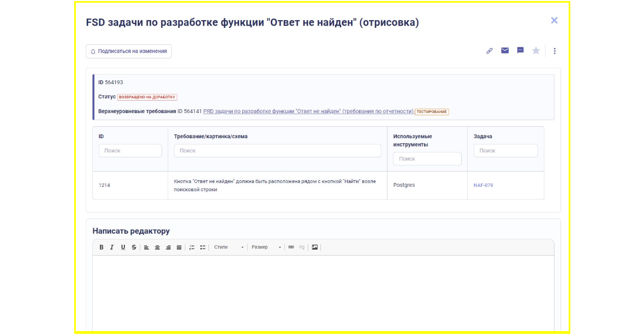This screenshot has width=644, height=336.
Task: Center align text in editor
Action: tap(157, 247)
